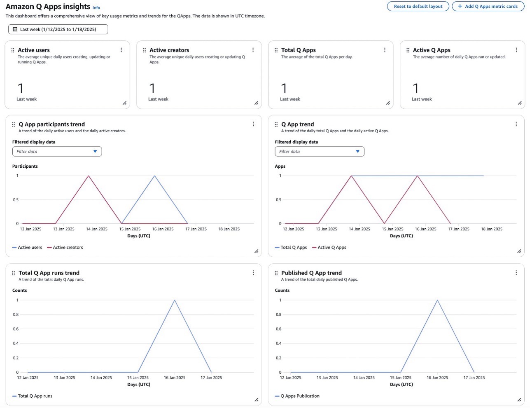
Task: Click resize corner of Active users card
Action: tap(124, 103)
